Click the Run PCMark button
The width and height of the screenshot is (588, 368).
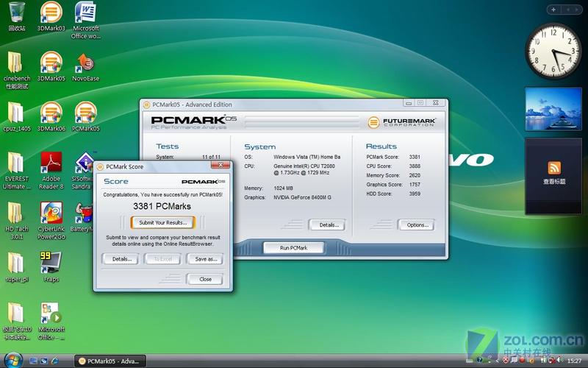point(293,248)
